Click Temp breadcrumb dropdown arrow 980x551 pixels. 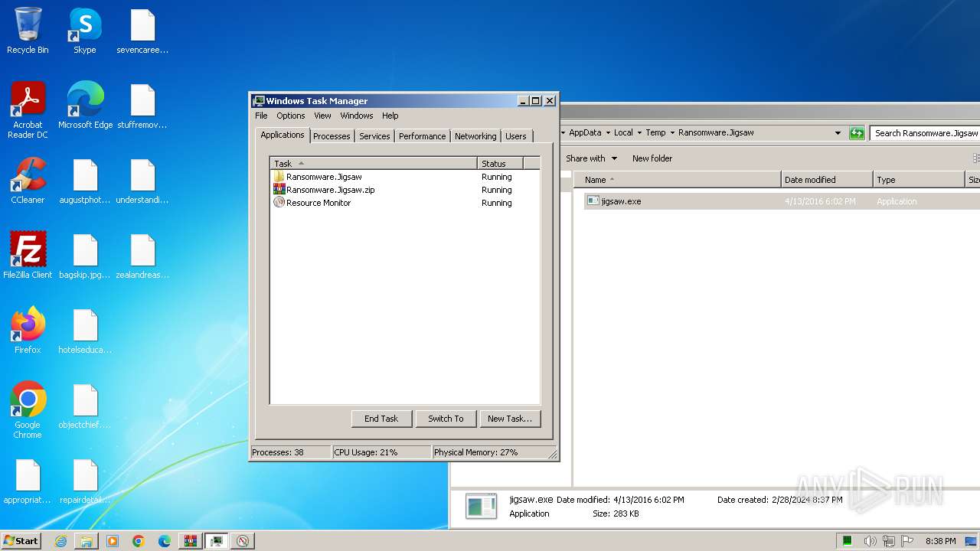tap(672, 133)
